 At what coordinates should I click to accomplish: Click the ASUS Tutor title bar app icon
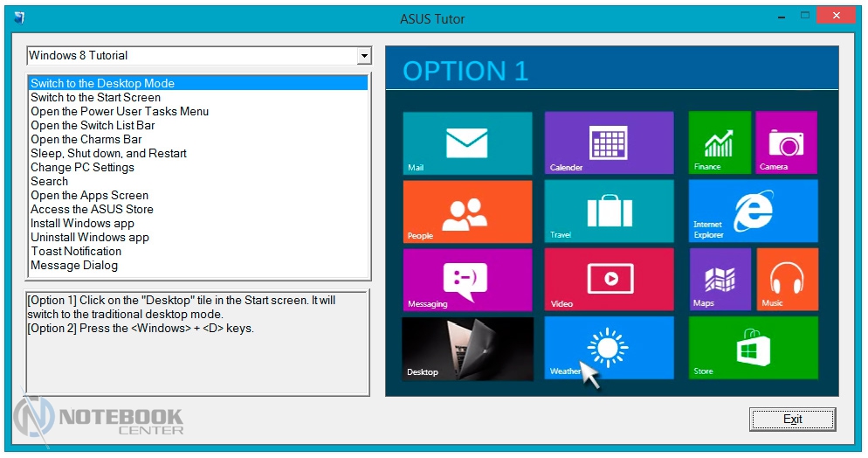[x=20, y=17]
